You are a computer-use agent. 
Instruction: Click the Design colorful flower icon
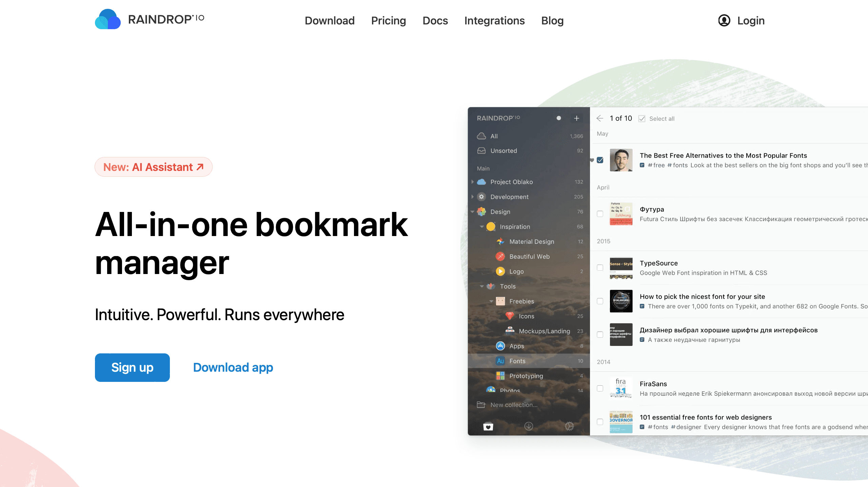[x=481, y=212]
